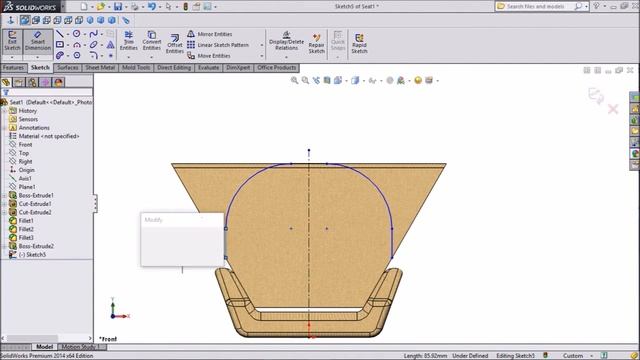Select the Straight Slot tool
640x360 pixels.
pyautogui.click(x=60, y=55)
